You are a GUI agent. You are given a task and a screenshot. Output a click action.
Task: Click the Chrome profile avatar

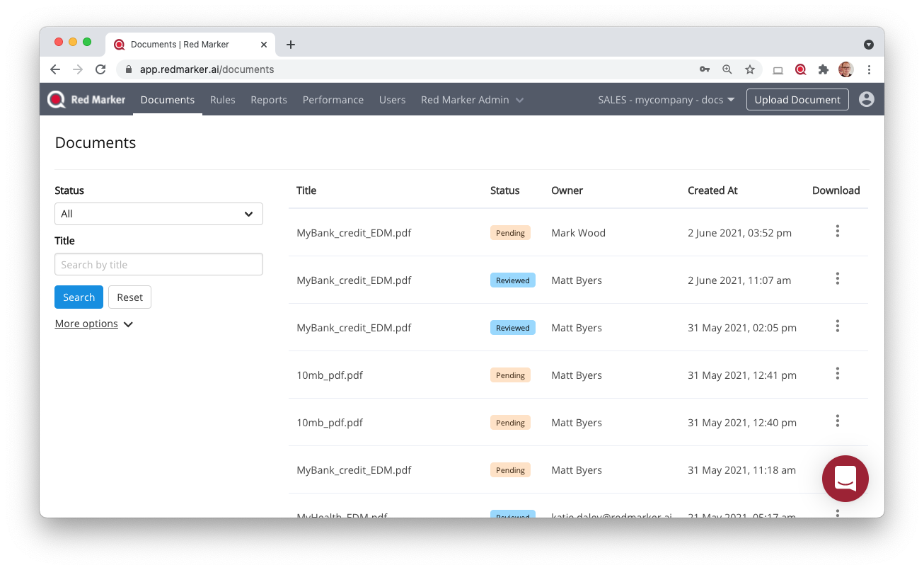tap(846, 69)
